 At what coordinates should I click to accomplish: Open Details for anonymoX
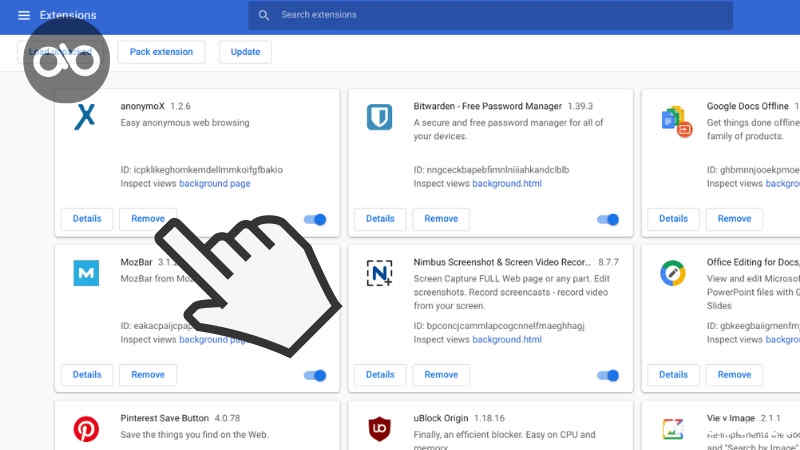click(x=87, y=219)
